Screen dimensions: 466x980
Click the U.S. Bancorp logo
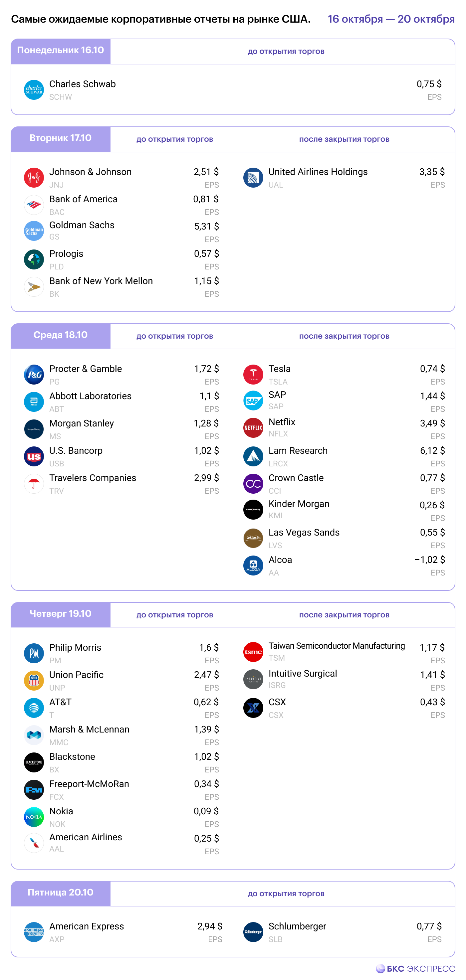point(34,456)
